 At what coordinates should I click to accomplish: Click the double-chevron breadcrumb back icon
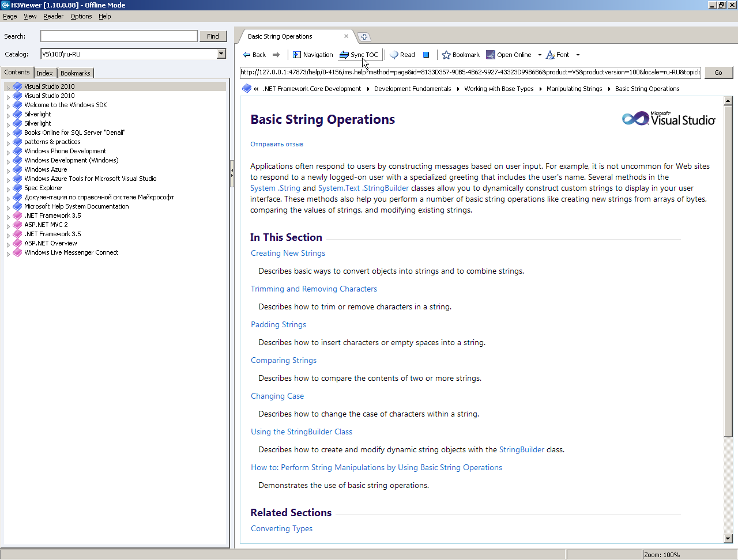[256, 89]
